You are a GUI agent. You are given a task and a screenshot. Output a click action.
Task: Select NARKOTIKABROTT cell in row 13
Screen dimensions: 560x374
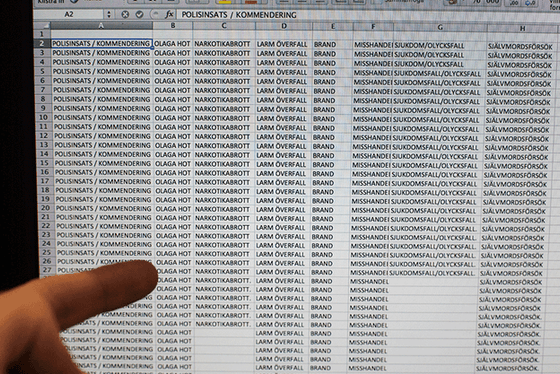pyautogui.click(x=224, y=146)
